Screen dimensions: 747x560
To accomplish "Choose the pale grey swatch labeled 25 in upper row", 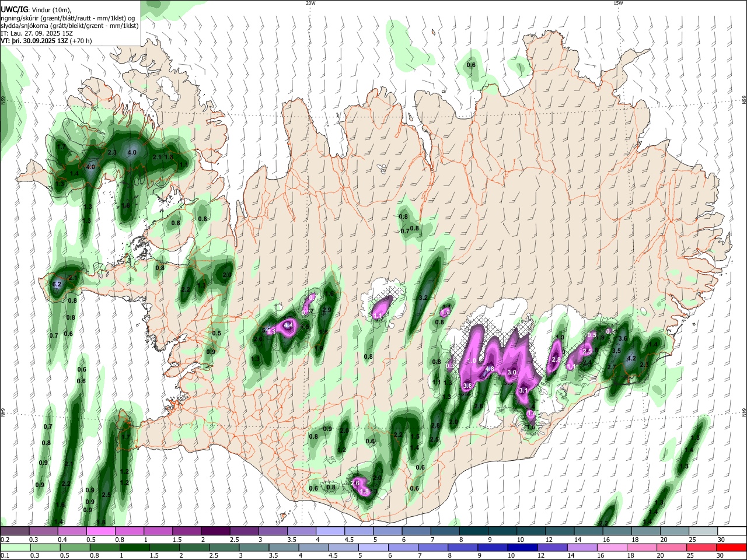I will click(x=704, y=531).
